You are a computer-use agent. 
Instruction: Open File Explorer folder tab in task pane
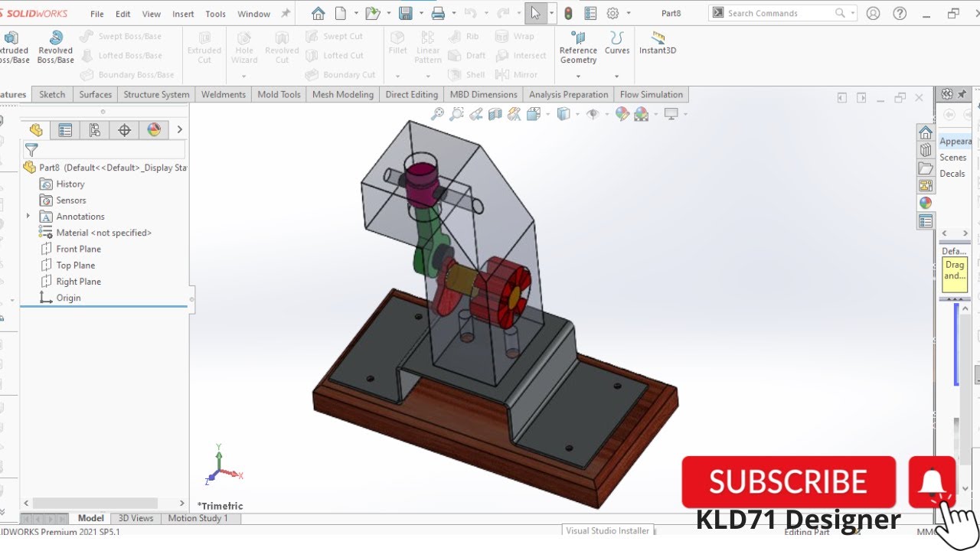click(x=926, y=168)
